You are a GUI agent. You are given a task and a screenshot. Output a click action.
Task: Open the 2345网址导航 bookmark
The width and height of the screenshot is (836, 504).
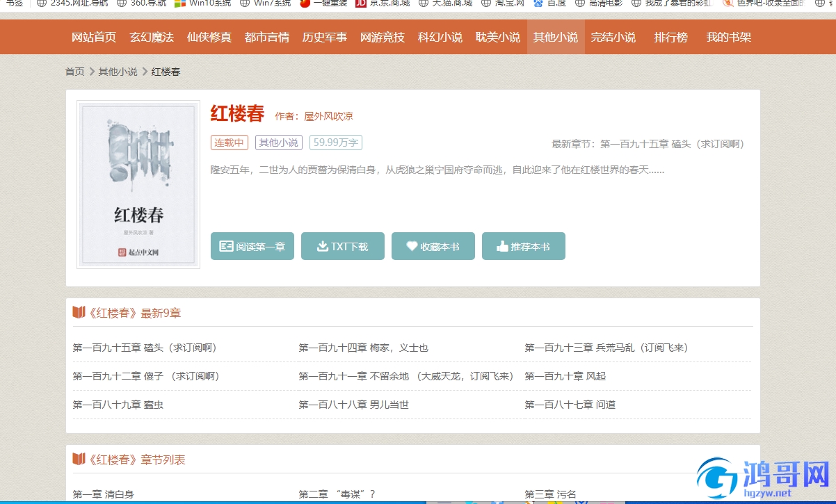click(x=72, y=3)
